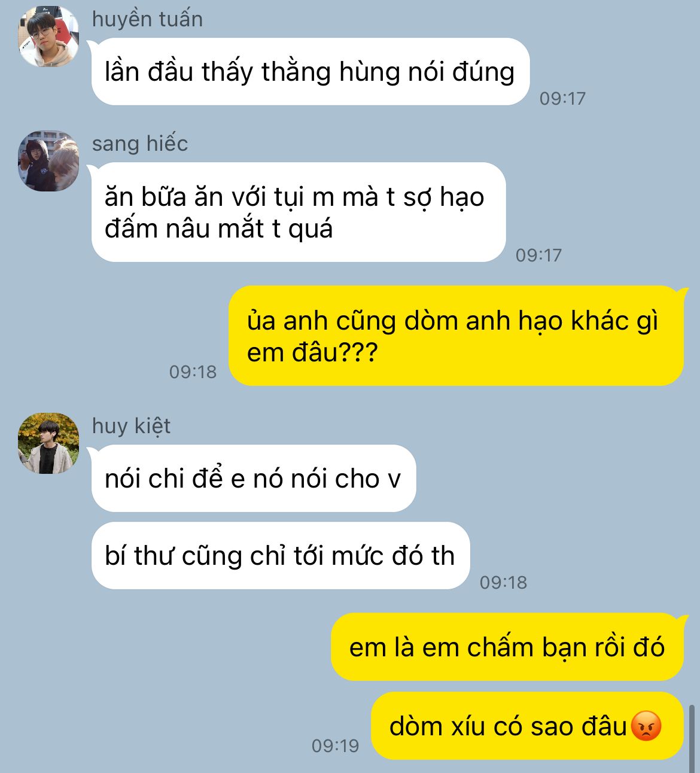Screen dimensions: 700x773
Task: Tap the angry face emoji
Action: coord(647,726)
